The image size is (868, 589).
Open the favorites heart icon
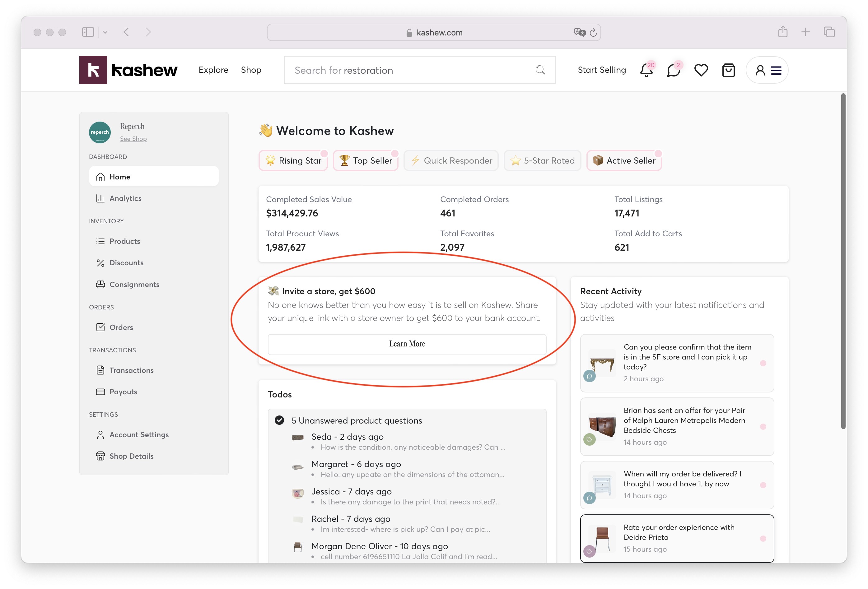coord(701,70)
